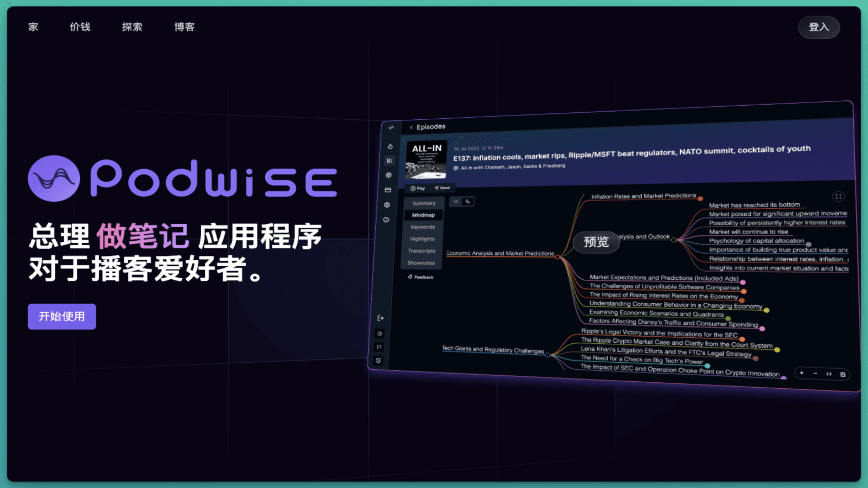
Task: Expand Inflation Rates and Market Predictions dot
Action: 700,199
